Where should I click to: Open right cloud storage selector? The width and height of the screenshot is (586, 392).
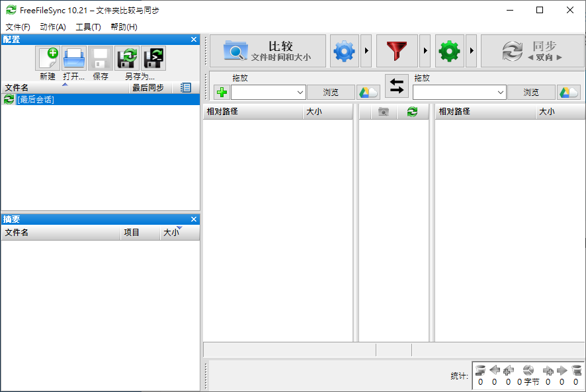[x=569, y=93]
